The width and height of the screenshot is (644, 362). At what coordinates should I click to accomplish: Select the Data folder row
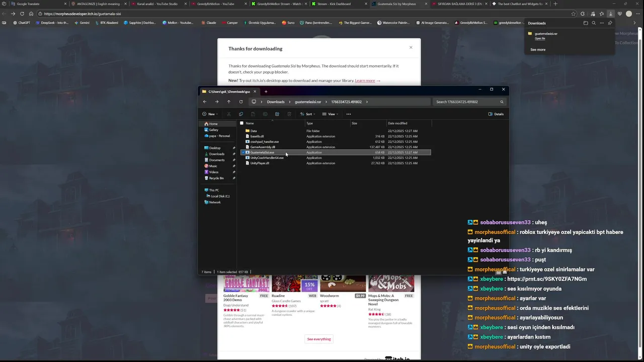tap(335, 131)
